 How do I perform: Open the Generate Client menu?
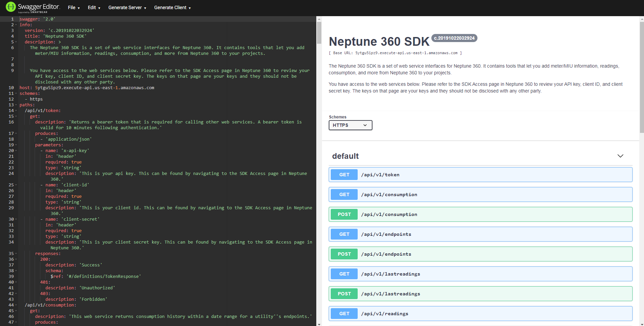click(x=172, y=7)
